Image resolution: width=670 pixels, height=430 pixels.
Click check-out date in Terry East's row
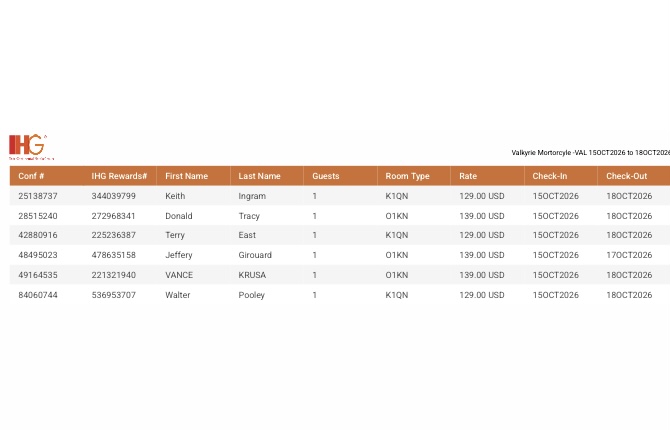[629, 235]
